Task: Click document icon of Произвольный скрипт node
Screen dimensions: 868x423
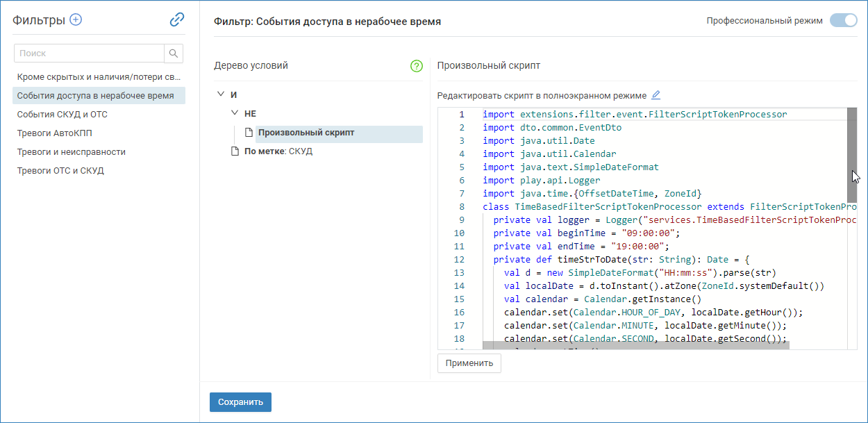Action: (249, 133)
